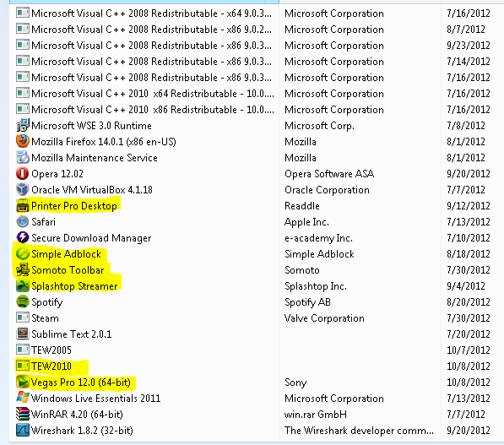504x445 pixels.
Task: Click the "10/7/2012" date for TEW2005
Action: (x=469, y=350)
